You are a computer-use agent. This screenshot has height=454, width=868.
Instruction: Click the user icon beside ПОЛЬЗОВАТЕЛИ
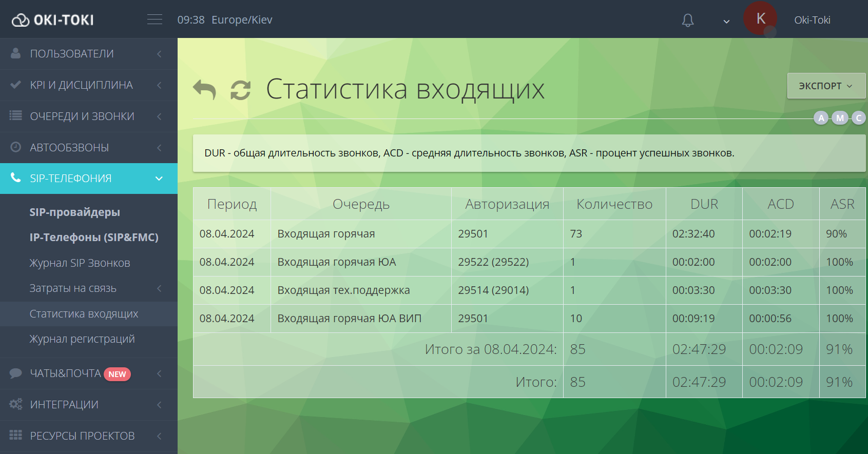point(16,53)
